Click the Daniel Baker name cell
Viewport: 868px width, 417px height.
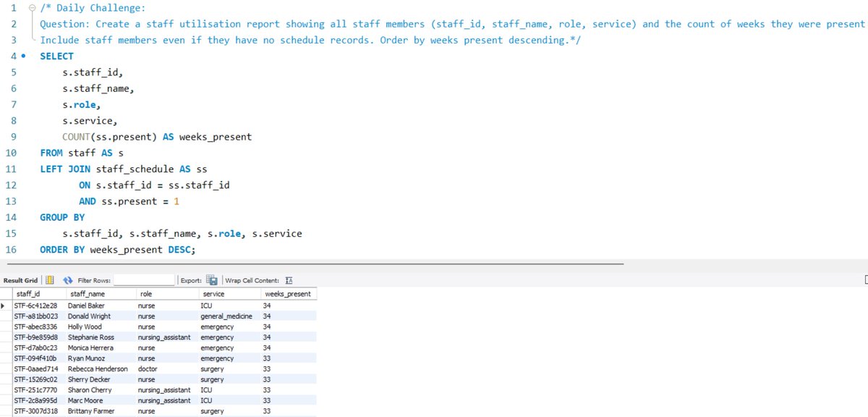[x=101, y=306]
